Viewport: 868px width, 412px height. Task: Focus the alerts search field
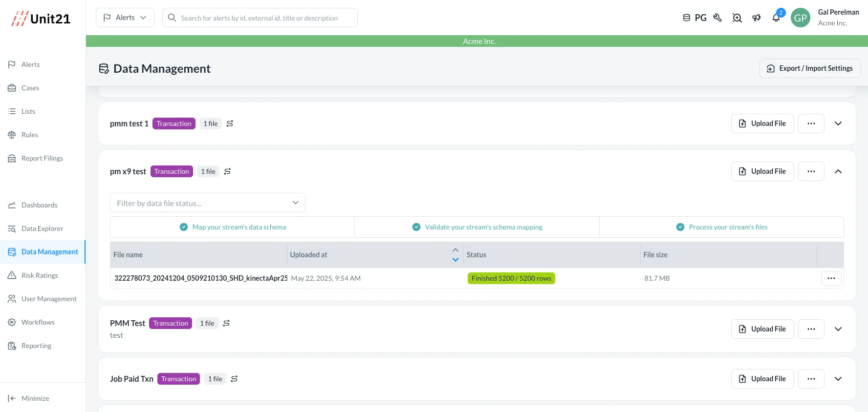tap(260, 18)
